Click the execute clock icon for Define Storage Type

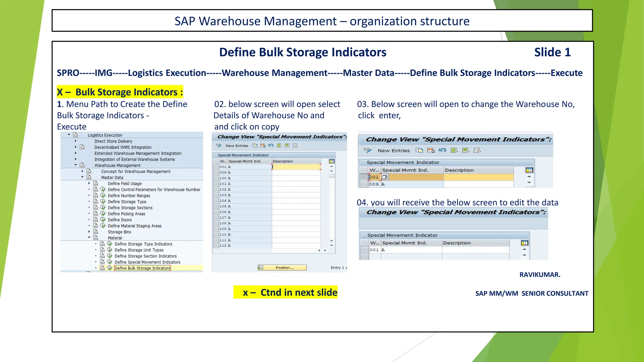103,202
